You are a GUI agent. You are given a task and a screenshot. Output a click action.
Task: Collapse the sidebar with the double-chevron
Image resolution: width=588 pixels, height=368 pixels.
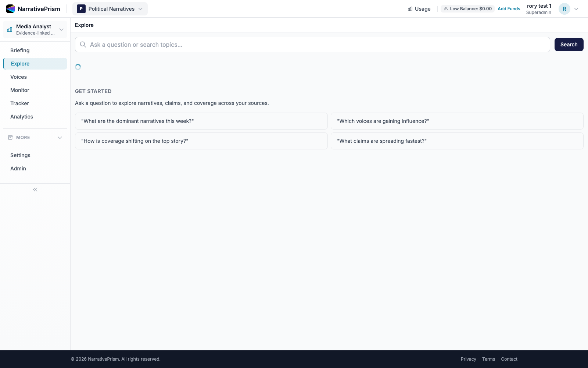35,189
